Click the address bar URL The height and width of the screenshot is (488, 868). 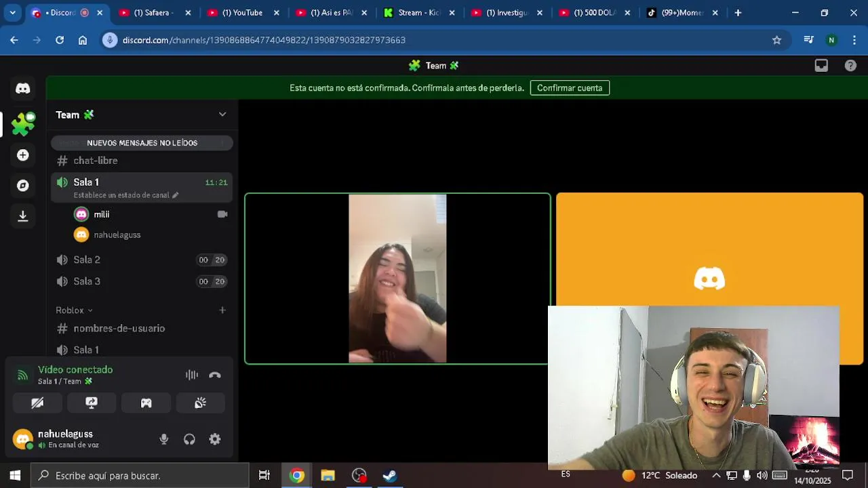click(x=264, y=40)
